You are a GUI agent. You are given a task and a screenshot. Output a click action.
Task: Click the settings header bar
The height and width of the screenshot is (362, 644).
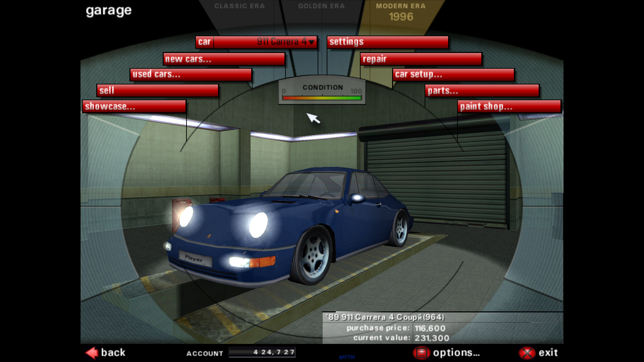click(x=387, y=42)
